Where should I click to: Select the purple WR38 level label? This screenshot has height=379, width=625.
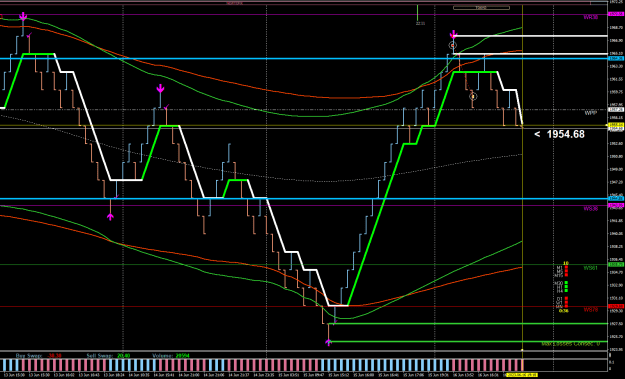pos(590,17)
